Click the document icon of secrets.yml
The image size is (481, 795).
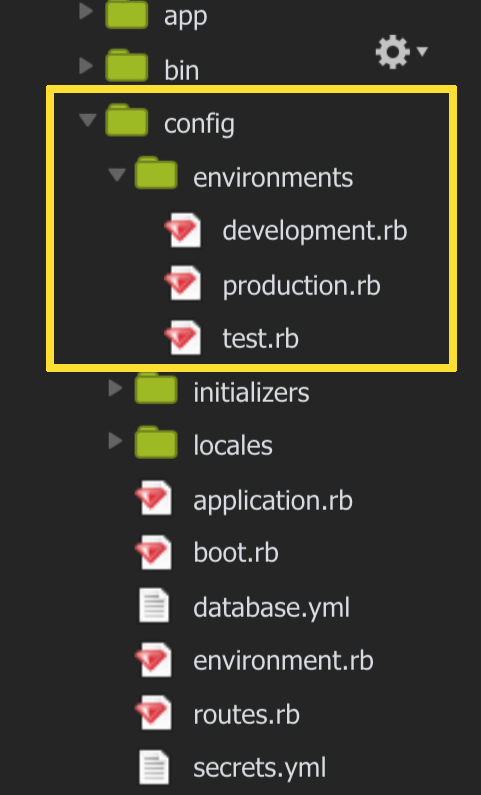[x=154, y=767]
